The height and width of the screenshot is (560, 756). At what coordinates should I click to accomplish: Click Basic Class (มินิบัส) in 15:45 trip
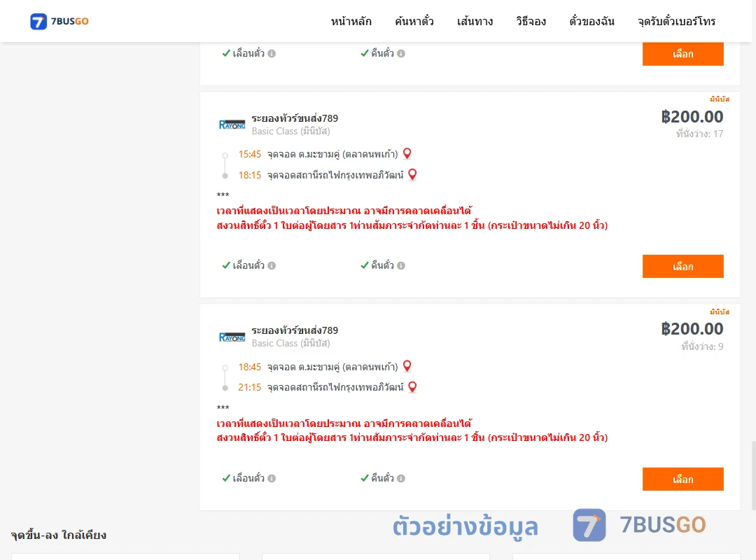pos(290,131)
